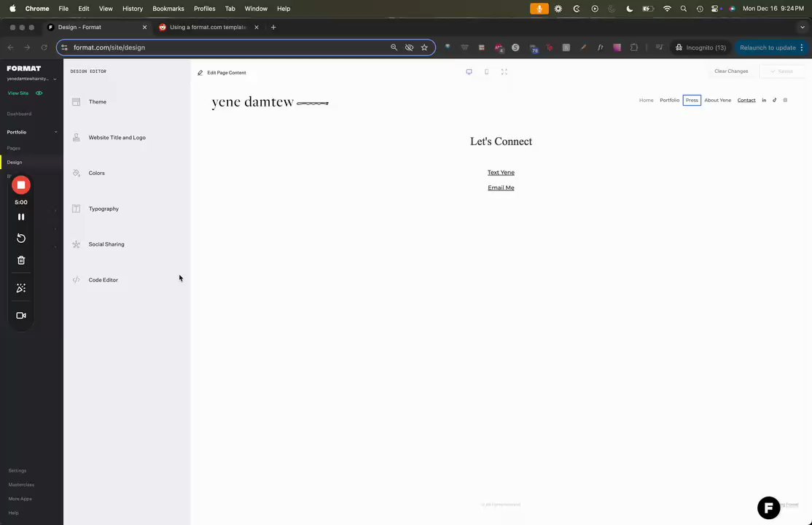Screen dimensions: 812x525
Task: Toggle View Site eye icon
Action: [x=39, y=93]
